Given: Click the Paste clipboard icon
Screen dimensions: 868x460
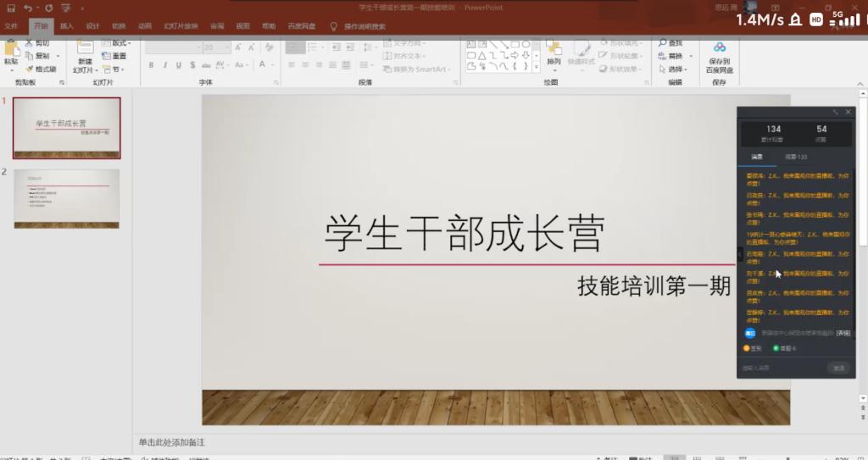Looking at the screenshot, I should coord(11,51).
